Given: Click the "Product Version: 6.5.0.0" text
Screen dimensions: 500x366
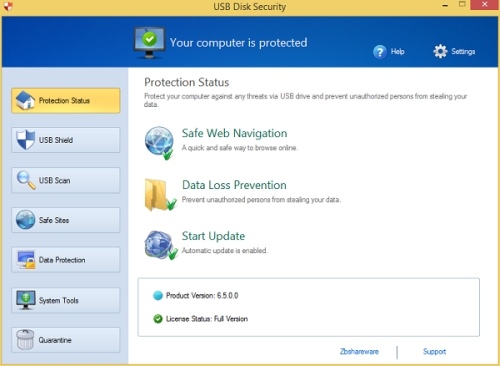Looking at the screenshot, I should click(x=202, y=295).
